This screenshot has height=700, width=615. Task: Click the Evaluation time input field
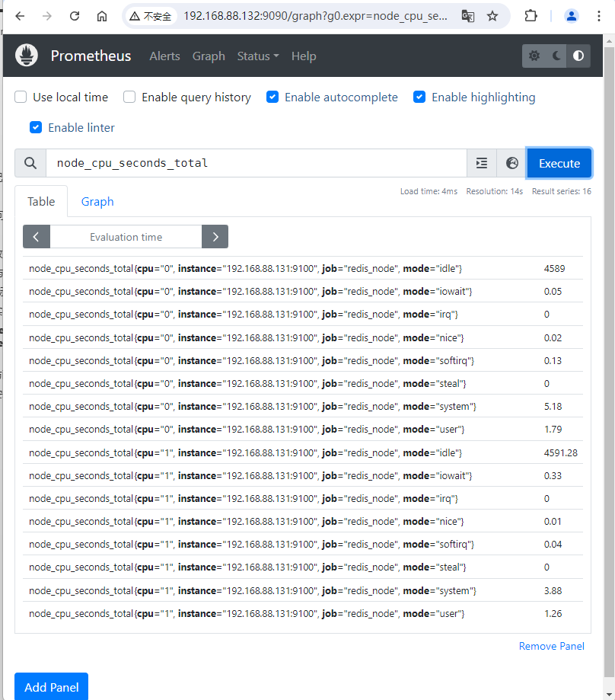click(126, 236)
